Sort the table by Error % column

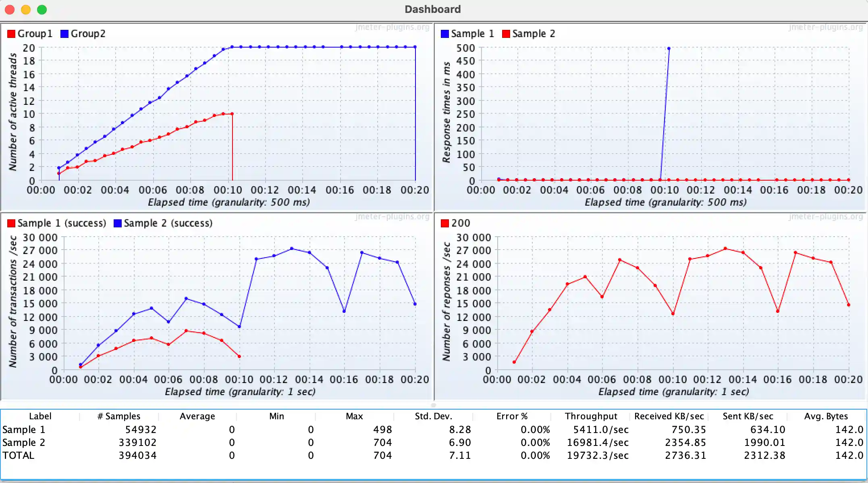pyautogui.click(x=512, y=416)
